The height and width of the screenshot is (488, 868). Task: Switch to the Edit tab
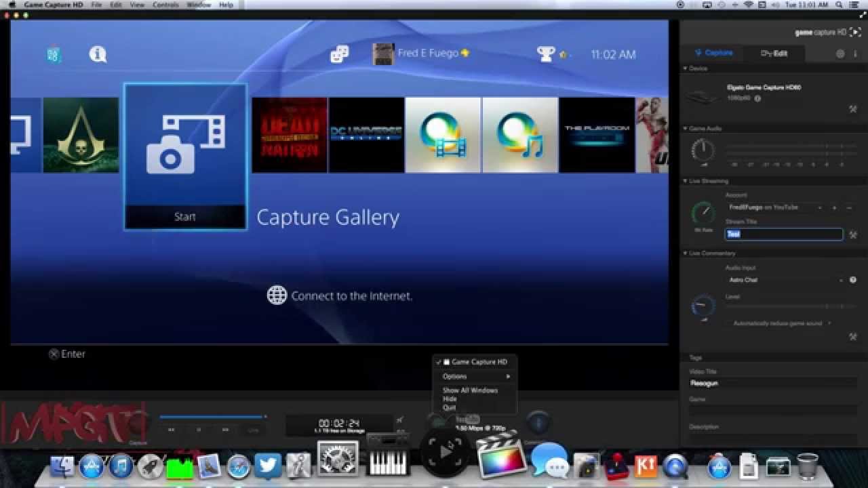(x=774, y=53)
